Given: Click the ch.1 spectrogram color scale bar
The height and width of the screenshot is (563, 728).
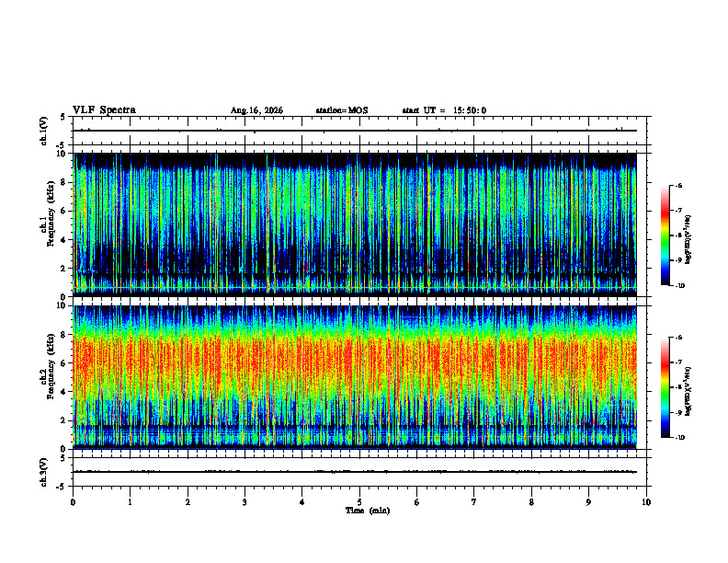Looking at the screenshot, I should point(665,236).
